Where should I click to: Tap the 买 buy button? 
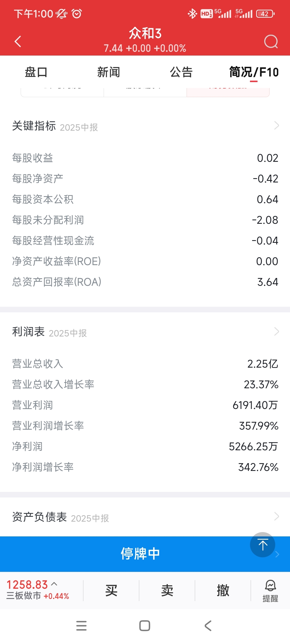111,591
